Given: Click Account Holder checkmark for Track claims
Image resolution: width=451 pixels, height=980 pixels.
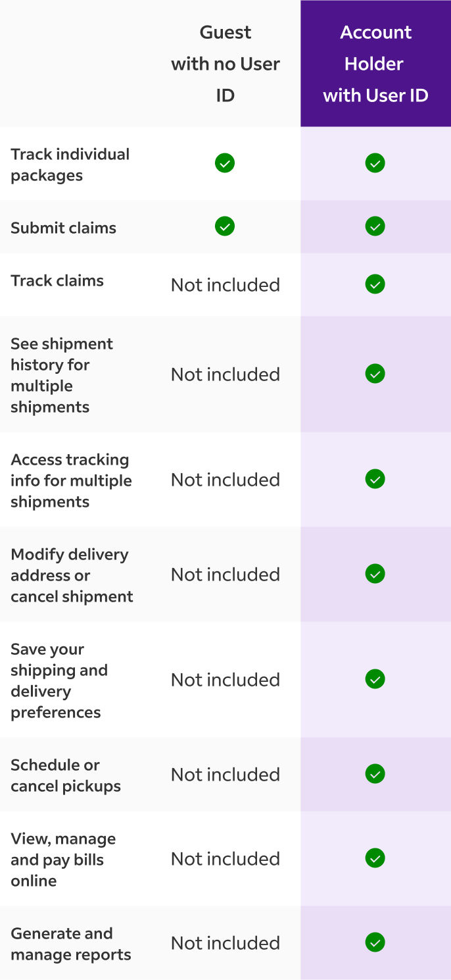Looking at the screenshot, I should pyautogui.click(x=375, y=284).
